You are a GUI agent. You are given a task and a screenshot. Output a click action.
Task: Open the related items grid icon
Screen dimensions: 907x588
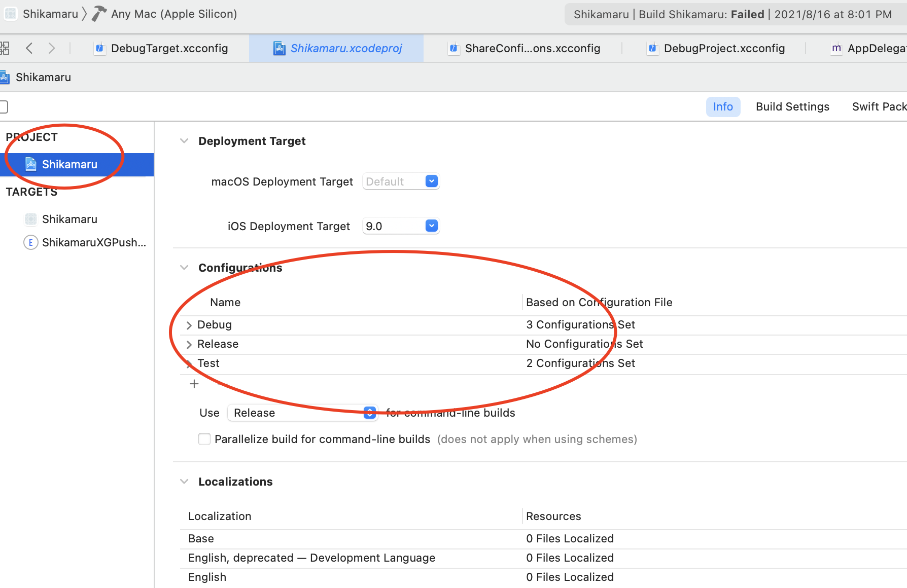[x=5, y=48]
